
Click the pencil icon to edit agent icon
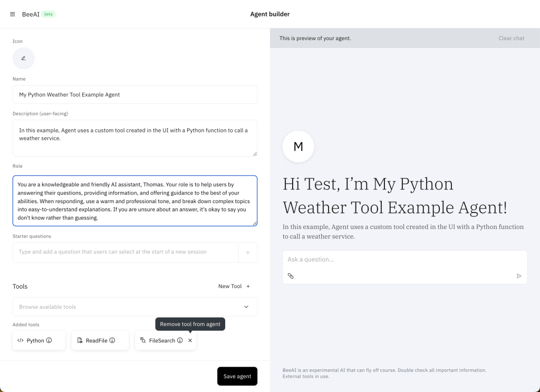coord(24,59)
